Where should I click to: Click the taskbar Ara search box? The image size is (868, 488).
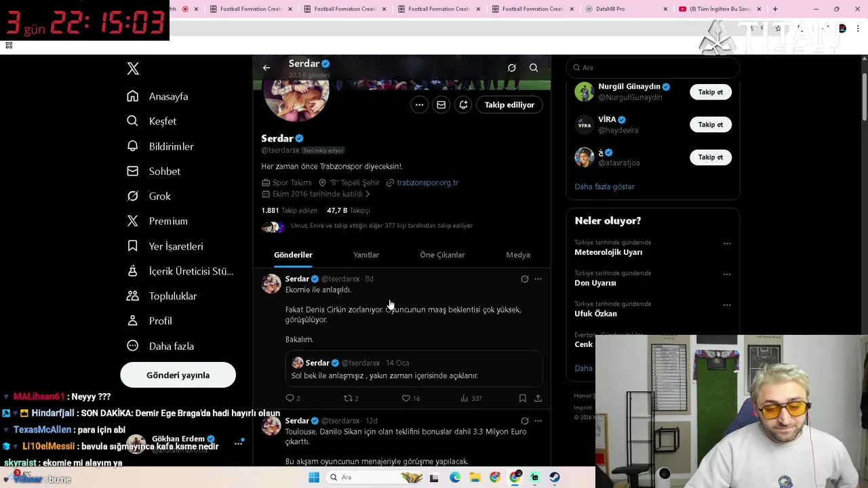coord(376,477)
